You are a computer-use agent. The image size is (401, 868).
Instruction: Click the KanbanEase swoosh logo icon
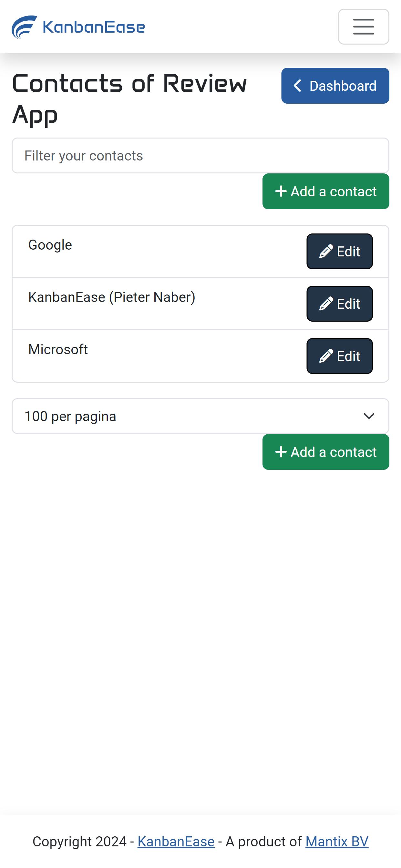[x=24, y=27]
